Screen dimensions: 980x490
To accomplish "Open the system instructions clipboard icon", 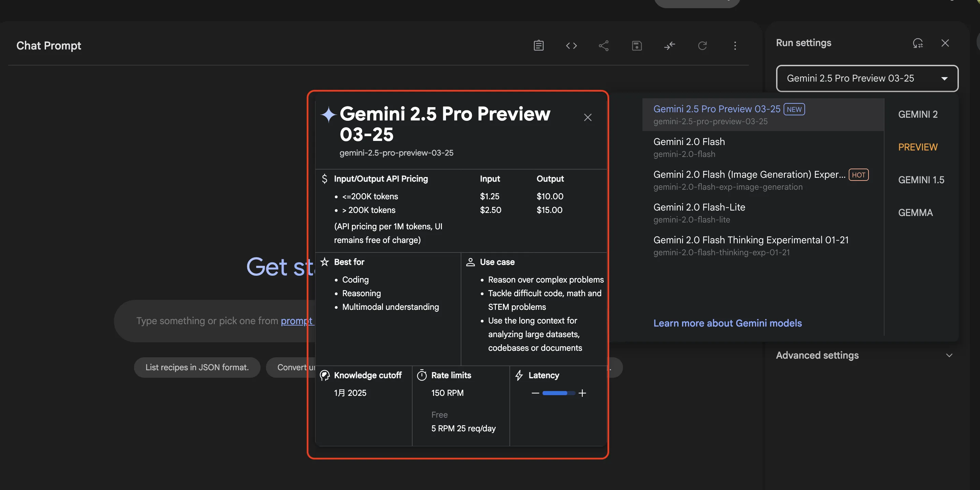I will pos(538,46).
